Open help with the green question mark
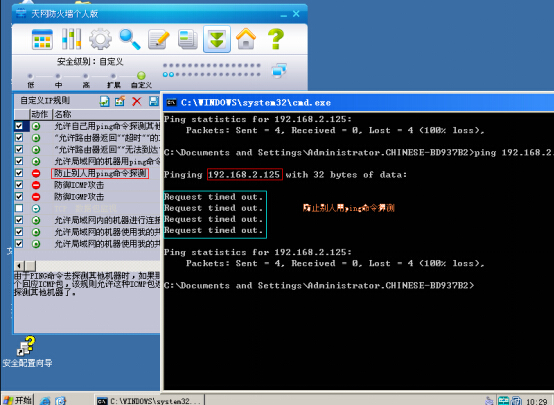This screenshot has width=554, height=405. click(276, 39)
